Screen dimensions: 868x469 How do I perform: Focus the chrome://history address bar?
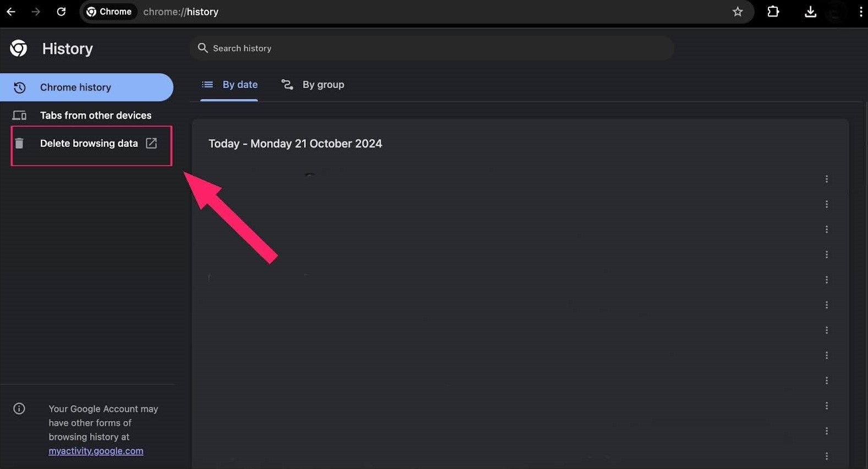point(418,12)
